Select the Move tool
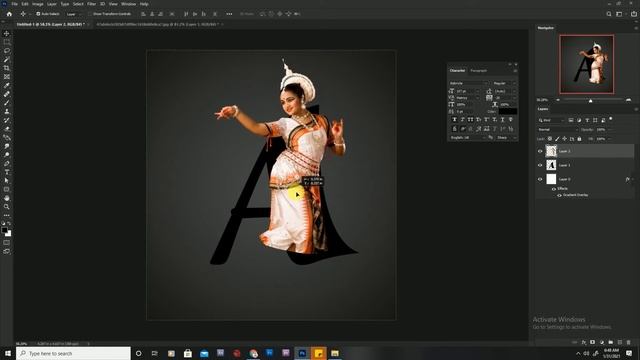640x360 pixels. click(x=7, y=33)
